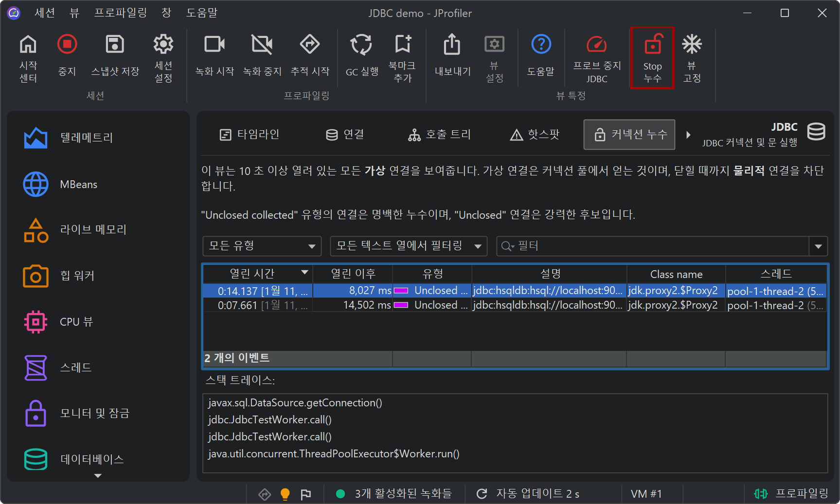Toggle the view freeze snowflake button

(691, 45)
